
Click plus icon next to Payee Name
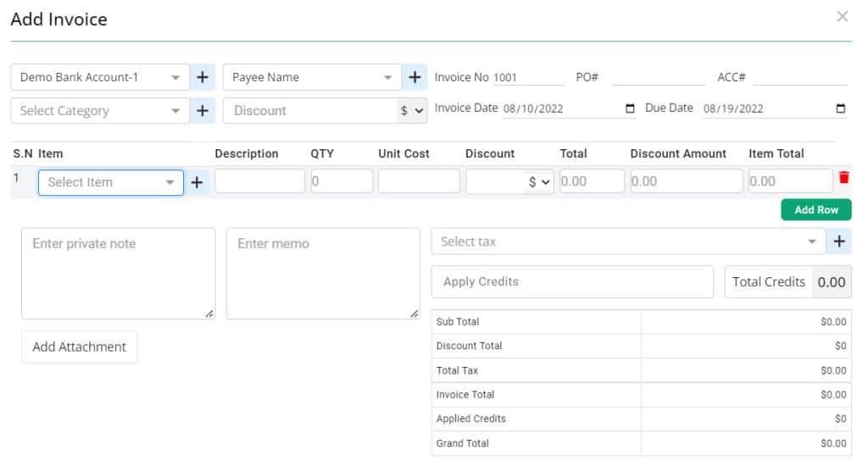pos(414,77)
